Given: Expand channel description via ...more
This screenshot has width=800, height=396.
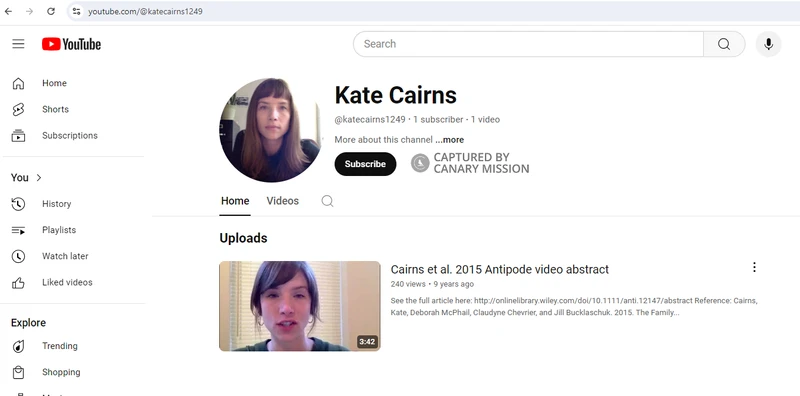Looking at the screenshot, I should [x=449, y=140].
